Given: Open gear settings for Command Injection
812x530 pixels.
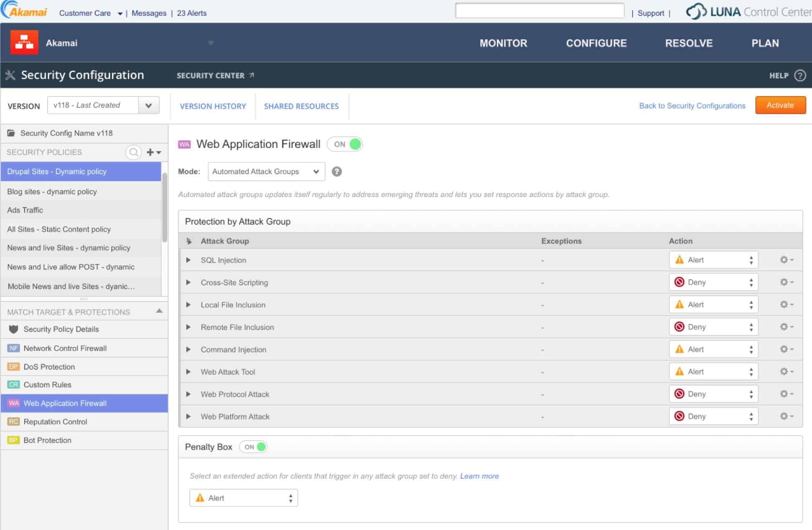Looking at the screenshot, I should [786, 349].
